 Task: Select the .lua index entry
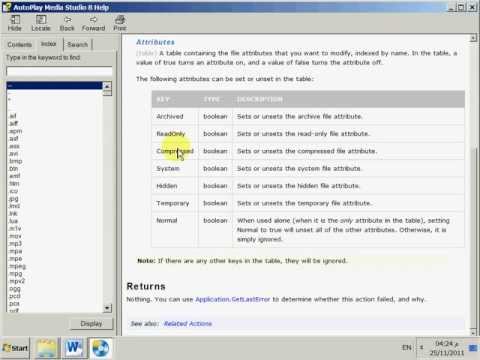pyautogui.click(x=13, y=221)
